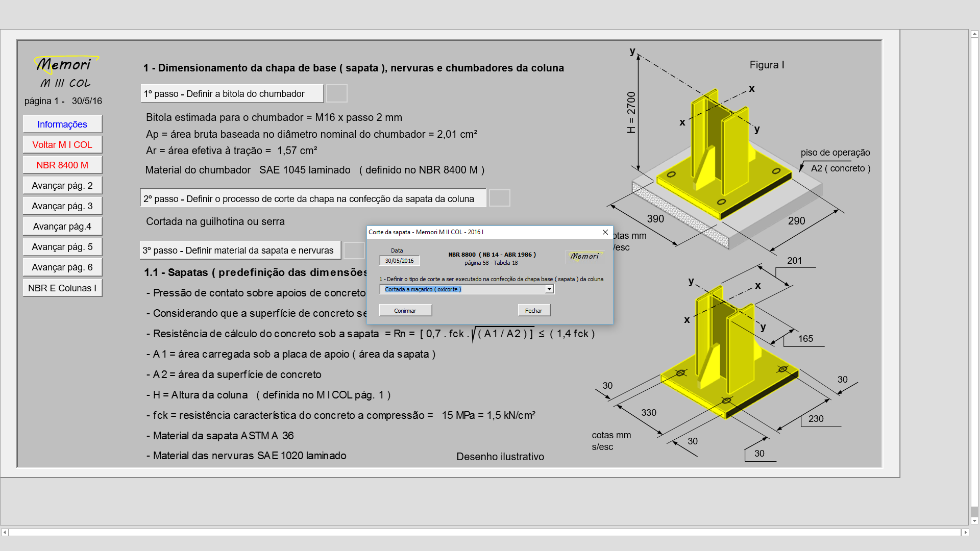
Task: Click 'Material da sapata ASTM A 36' line
Action: pyautogui.click(x=220, y=436)
